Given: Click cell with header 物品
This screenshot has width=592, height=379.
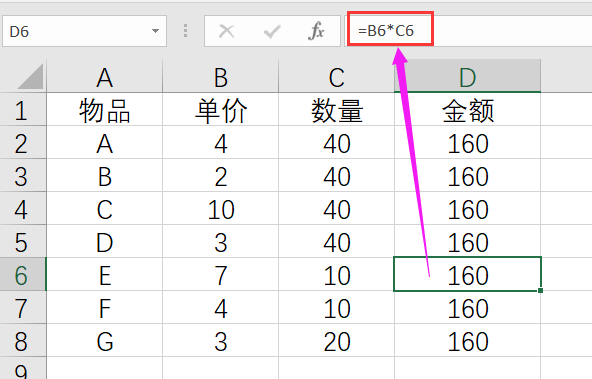Looking at the screenshot, I should 105,109.
